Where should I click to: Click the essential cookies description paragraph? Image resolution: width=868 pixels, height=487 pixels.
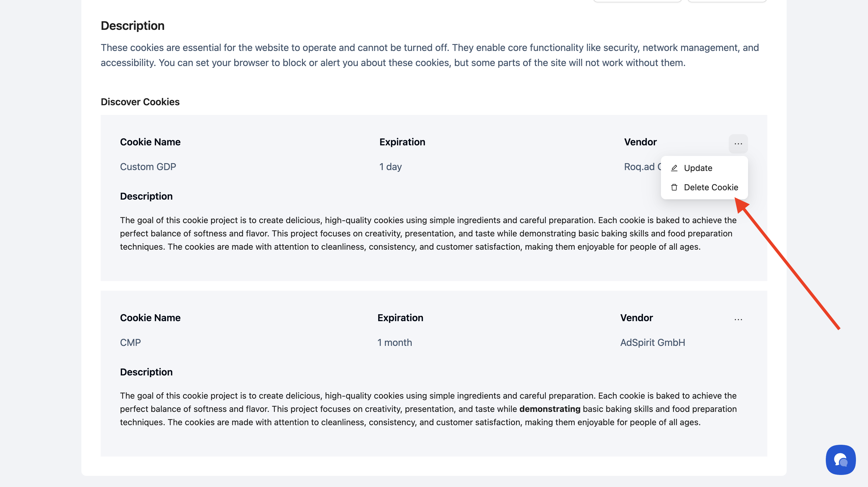click(x=429, y=55)
